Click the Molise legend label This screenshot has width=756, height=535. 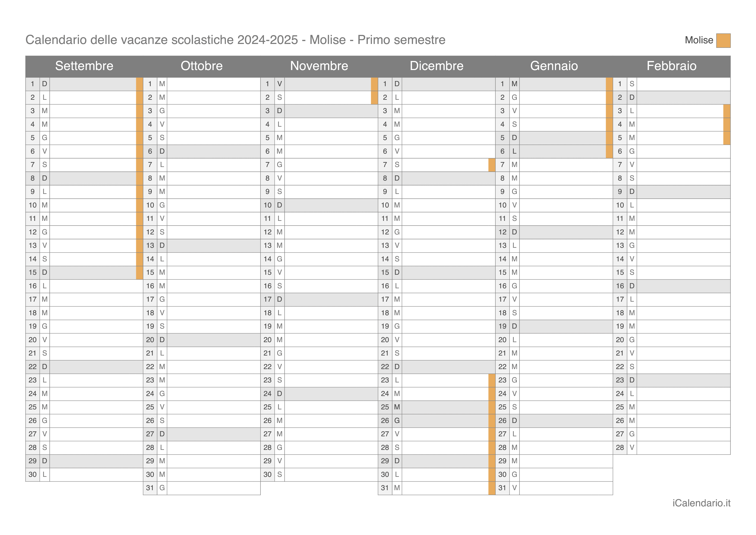(x=699, y=40)
